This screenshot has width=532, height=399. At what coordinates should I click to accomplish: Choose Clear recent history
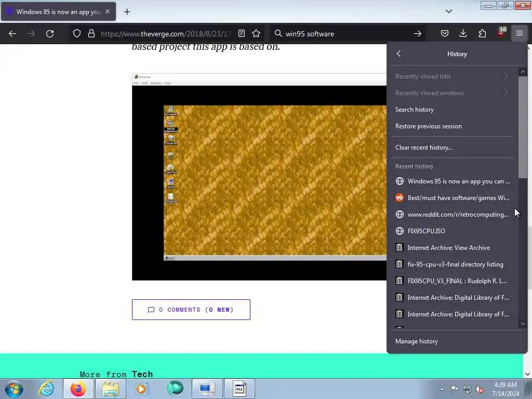tap(452, 148)
